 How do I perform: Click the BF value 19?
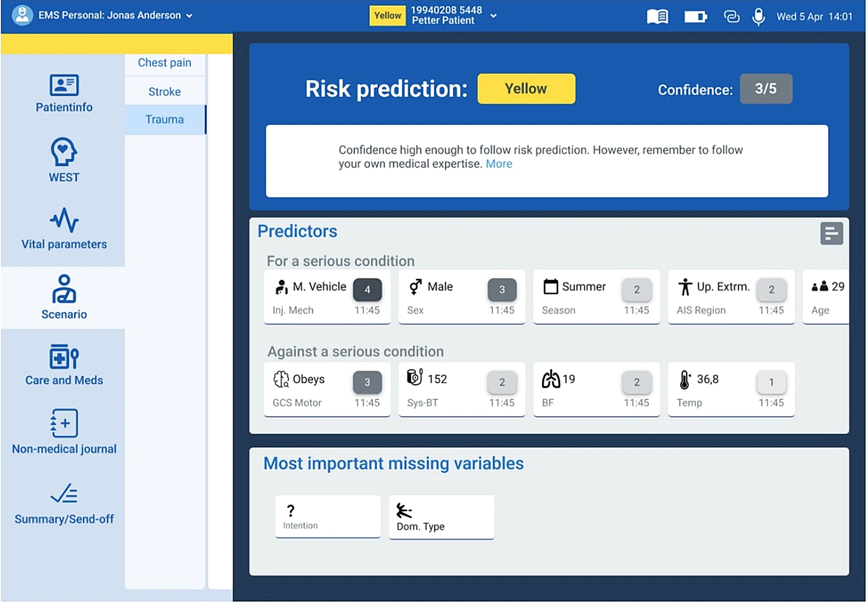pyautogui.click(x=569, y=379)
